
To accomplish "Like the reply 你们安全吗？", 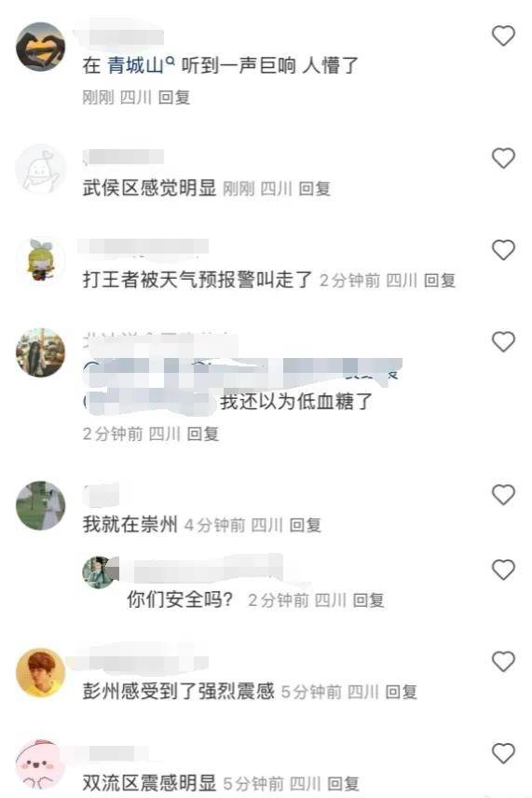I will pyautogui.click(x=503, y=570).
